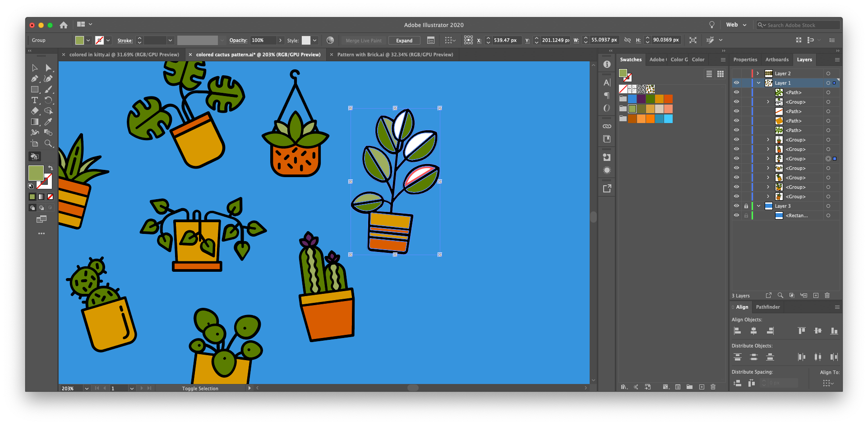This screenshot has width=868, height=425.
Task: Click the Expand button
Action: pyautogui.click(x=404, y=41)
